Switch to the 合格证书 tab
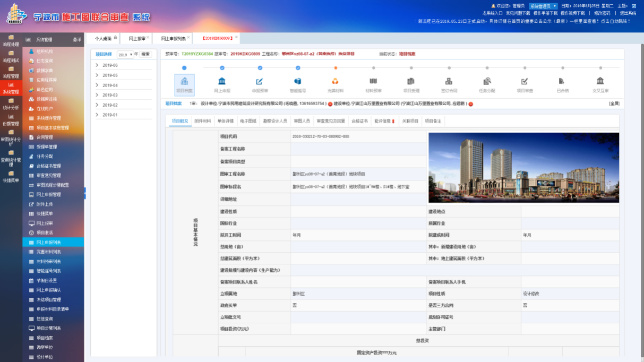 tap(359, 121)
